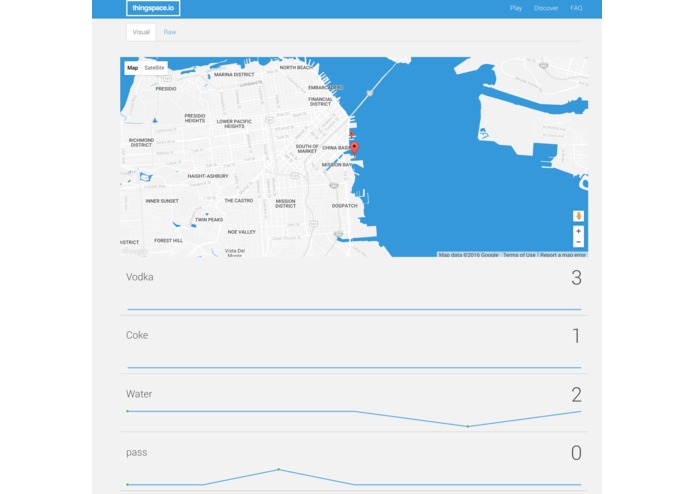
Task: Click the thingspace.io logo
Action: [153, 8]
